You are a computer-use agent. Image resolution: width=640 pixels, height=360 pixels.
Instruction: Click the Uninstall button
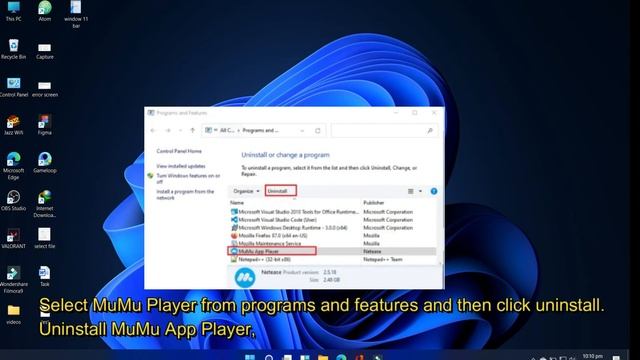click(280, 191)
